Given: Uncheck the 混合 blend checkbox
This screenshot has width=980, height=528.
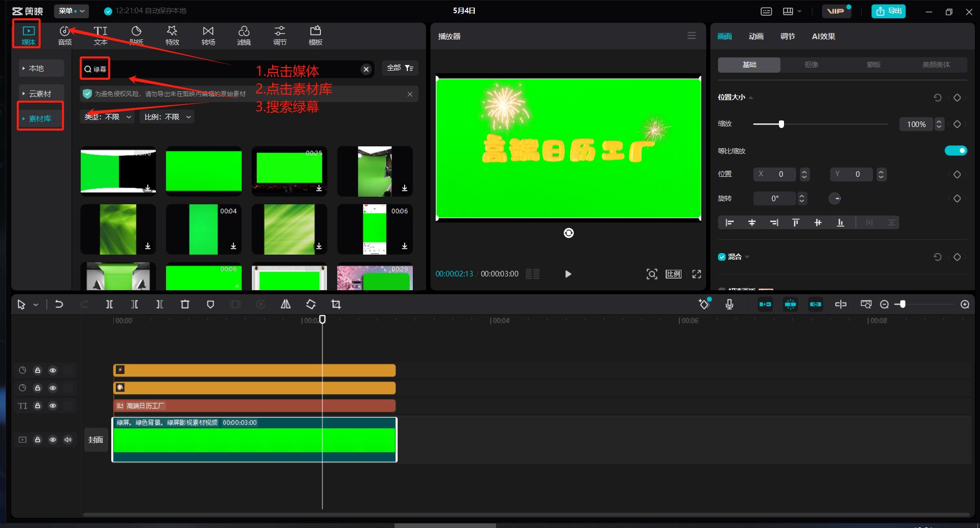Looking at the screenshot, I should [x=722, y=257].
